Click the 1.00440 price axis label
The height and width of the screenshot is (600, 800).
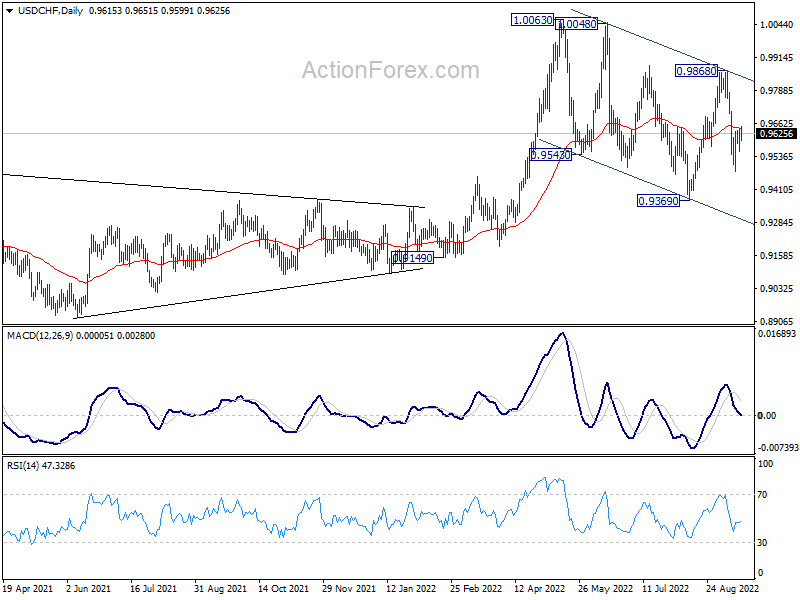(777, 24)
